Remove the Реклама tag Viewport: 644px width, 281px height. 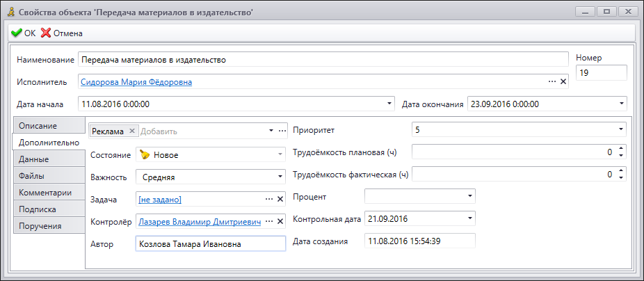131,131
